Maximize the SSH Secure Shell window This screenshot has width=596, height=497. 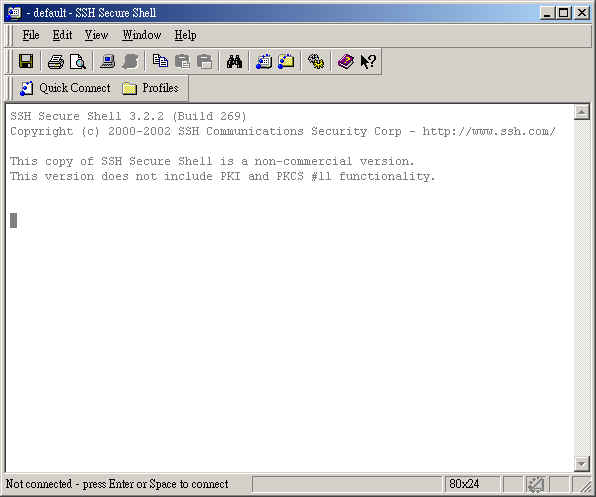[x=563, y=13]
